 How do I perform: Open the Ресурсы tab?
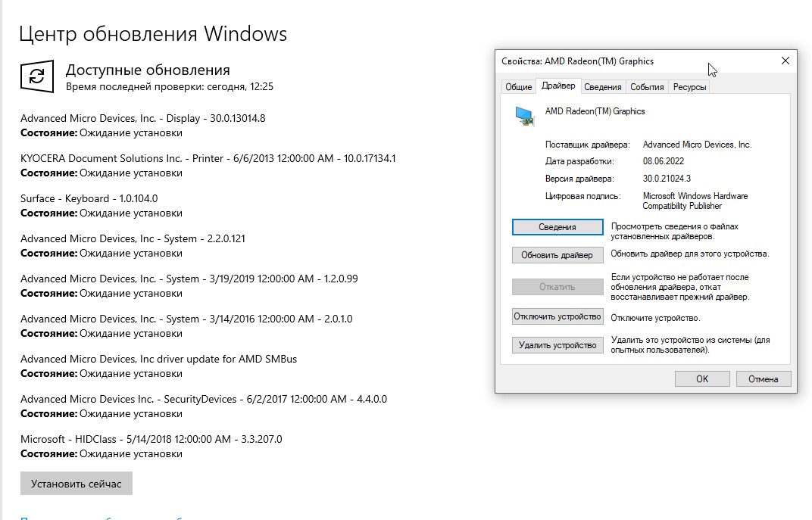(x=689, y=87)
